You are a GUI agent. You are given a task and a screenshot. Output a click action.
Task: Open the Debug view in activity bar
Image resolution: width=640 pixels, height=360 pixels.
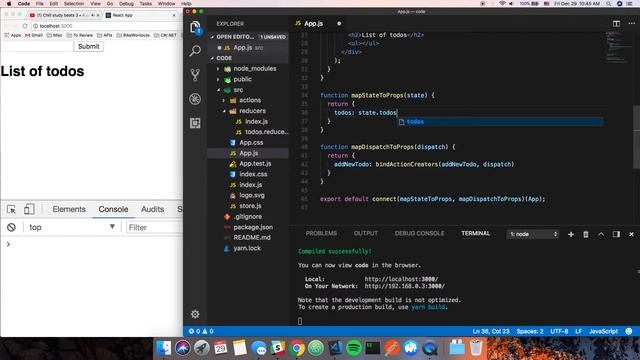pyautogui.click(x=195, y=99)
